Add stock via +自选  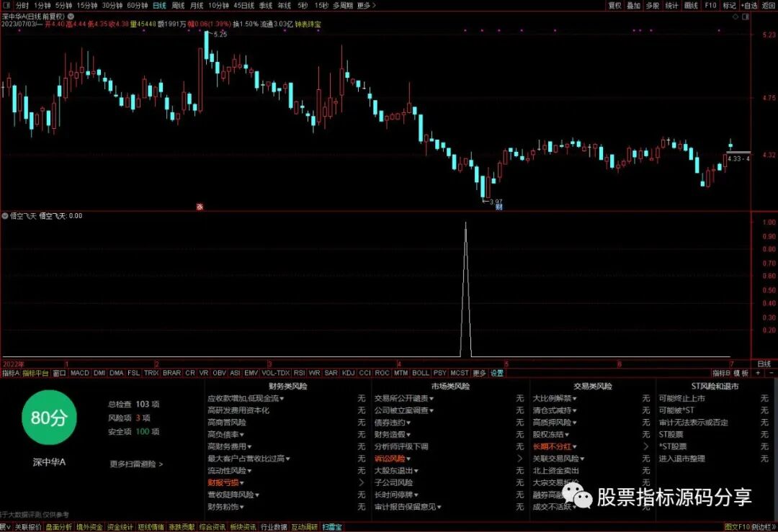(x=749, y=6)
